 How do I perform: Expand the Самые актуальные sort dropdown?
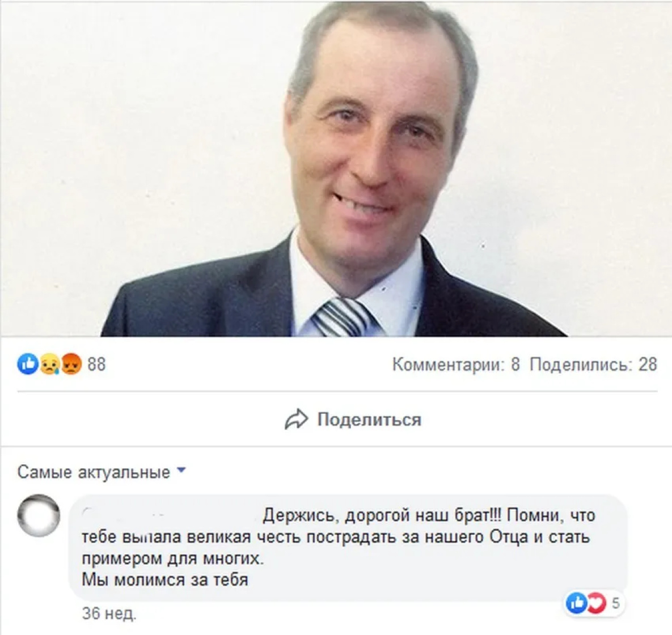pyautogui.click(x=102, y=472)
